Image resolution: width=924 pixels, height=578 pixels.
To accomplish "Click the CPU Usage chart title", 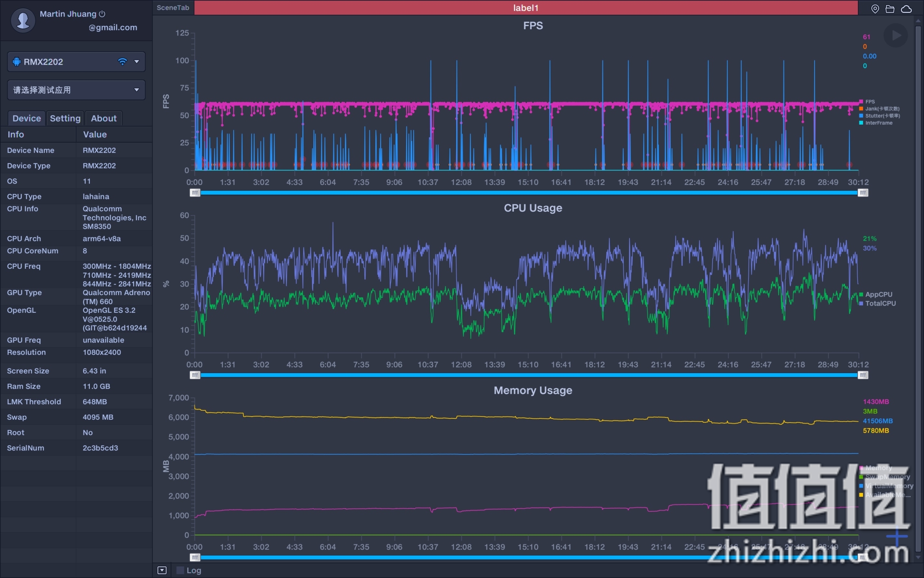I will 533,208.
